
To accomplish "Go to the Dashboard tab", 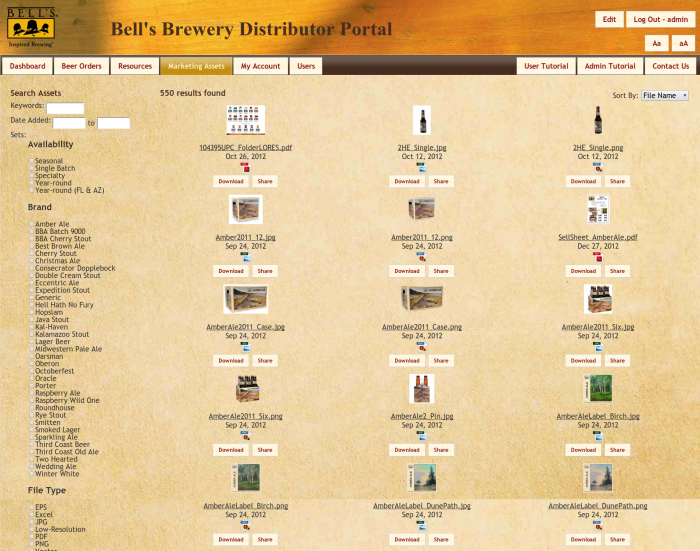I will (27, 66).
